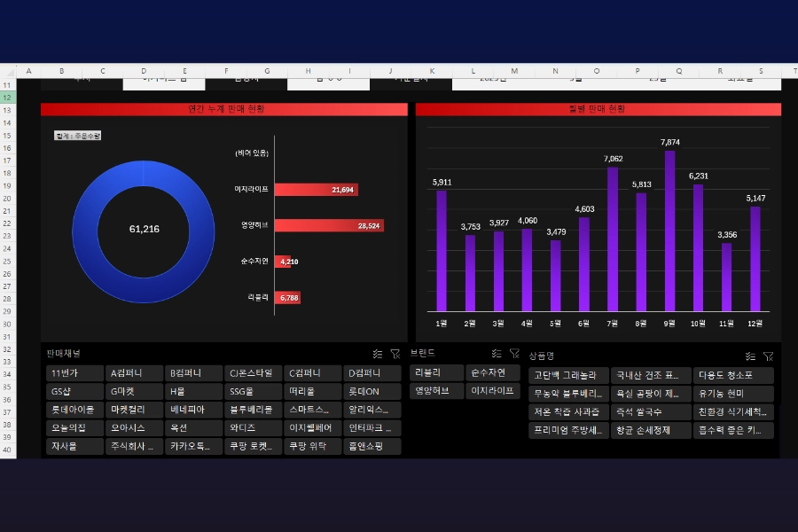Filter by product 고단백 그래놀라
This screenshot has height=532, width=798.
pyautogui.click(x=568, y=375)
